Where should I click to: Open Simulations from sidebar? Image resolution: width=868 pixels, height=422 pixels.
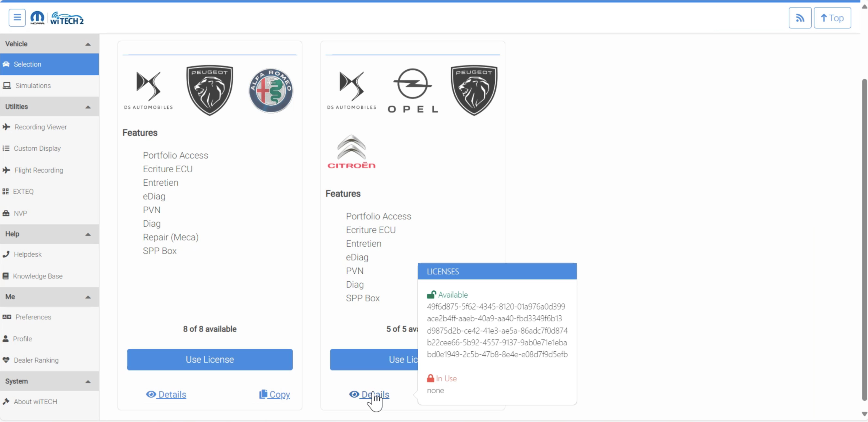[x=49, y=86]
